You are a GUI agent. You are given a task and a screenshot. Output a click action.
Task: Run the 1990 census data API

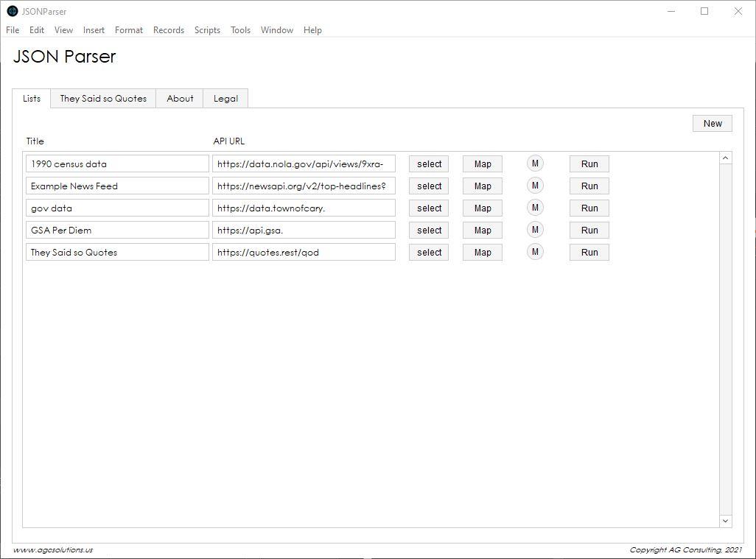(589, 164)
